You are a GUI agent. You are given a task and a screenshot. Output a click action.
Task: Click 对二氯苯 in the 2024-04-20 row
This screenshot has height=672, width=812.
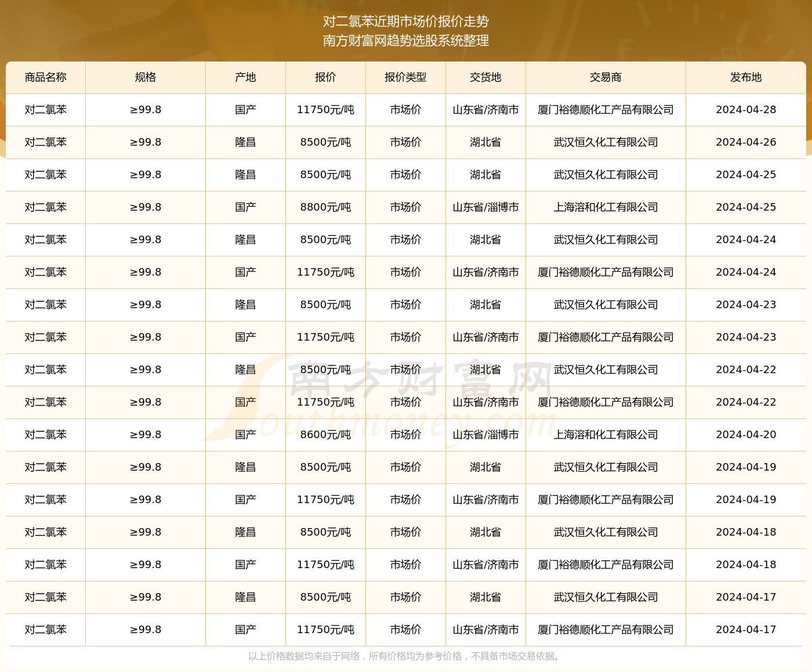pyautogui.click(x=46, y=435)
